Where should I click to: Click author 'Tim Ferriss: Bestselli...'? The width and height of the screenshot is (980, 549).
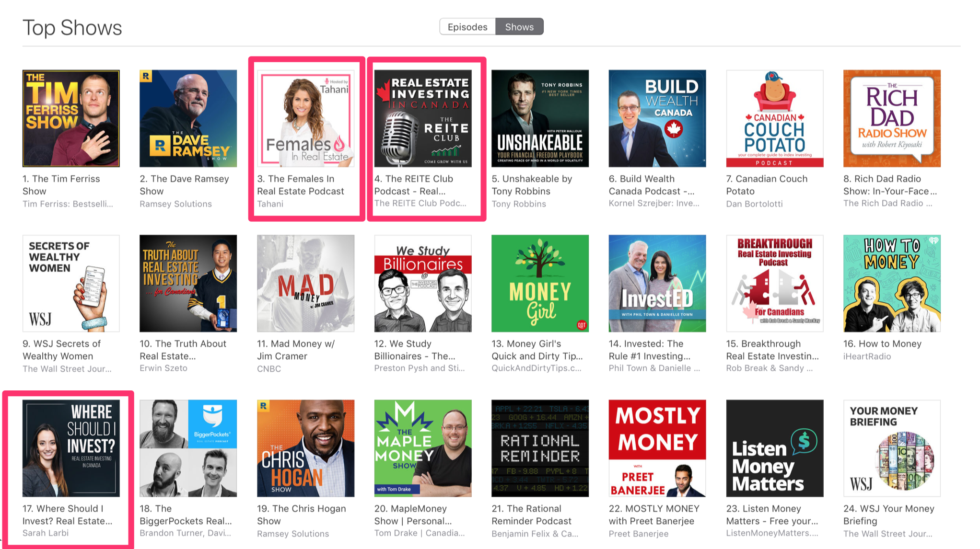click(x=68, y=204)
